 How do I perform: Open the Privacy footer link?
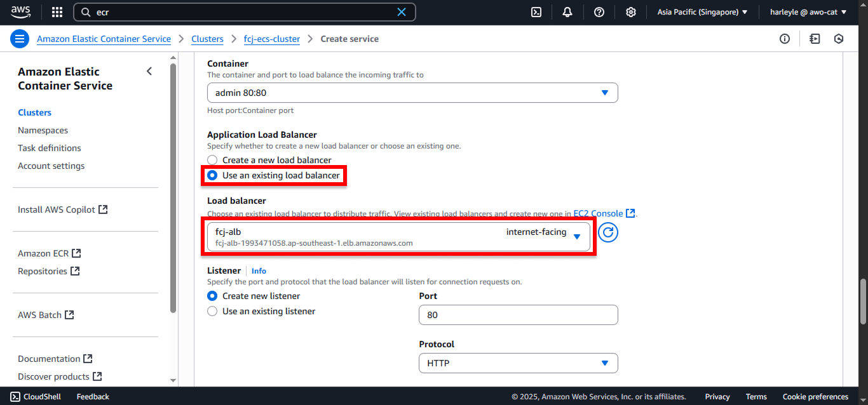point(717,396)
